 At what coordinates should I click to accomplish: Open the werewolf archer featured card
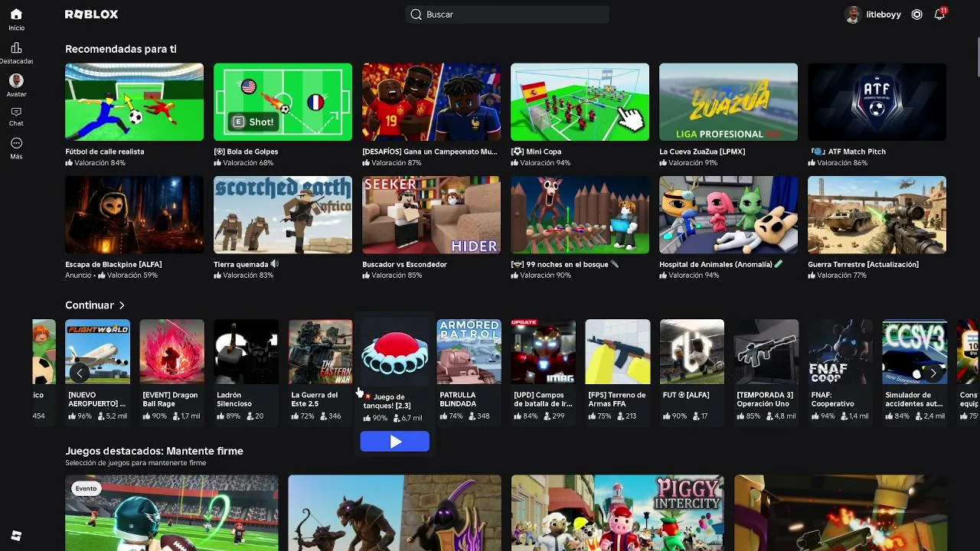[x=394, y=513]
